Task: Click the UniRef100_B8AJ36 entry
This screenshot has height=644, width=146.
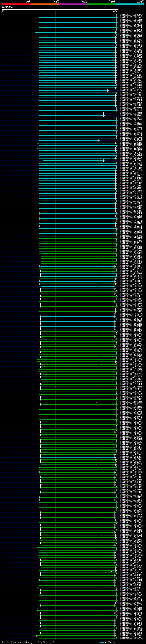Action: click(131, 48)
